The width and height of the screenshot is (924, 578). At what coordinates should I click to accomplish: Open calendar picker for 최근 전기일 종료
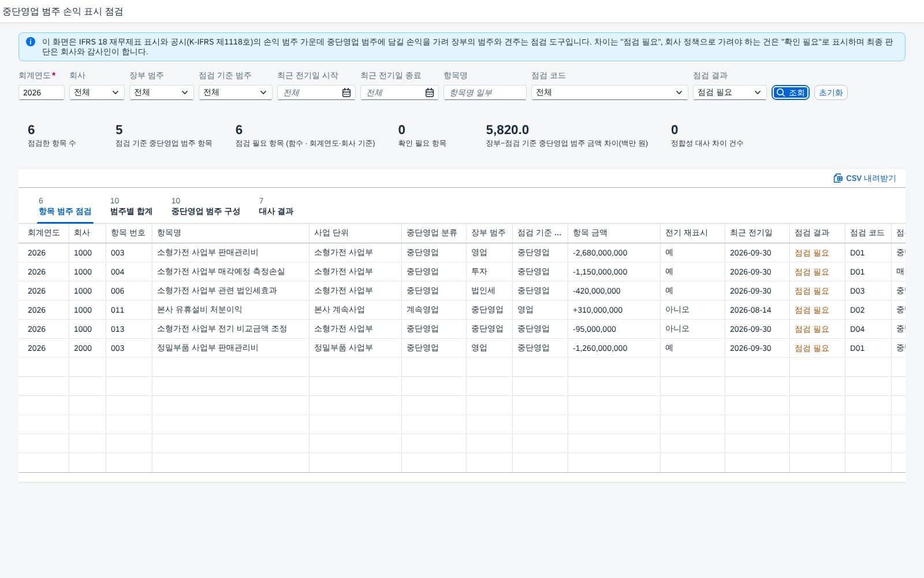[x=430, y=92]
